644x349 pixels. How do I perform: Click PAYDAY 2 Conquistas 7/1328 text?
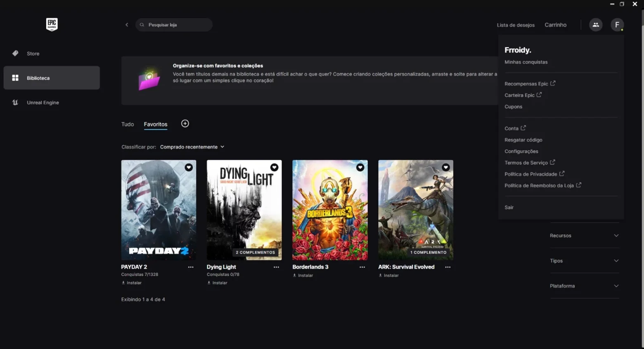[x=140, y=274]
